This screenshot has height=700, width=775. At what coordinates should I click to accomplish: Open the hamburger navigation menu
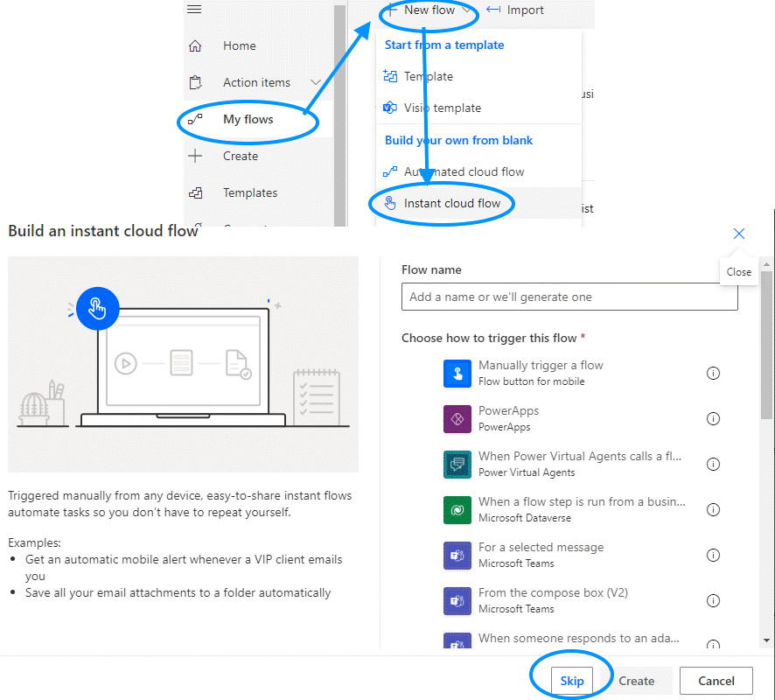[194, 9]
